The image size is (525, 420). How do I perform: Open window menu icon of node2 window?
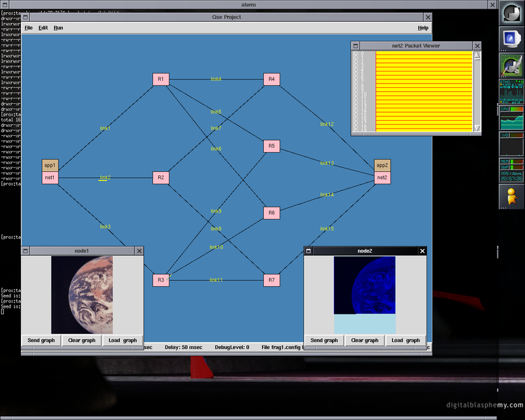[308, 251]
